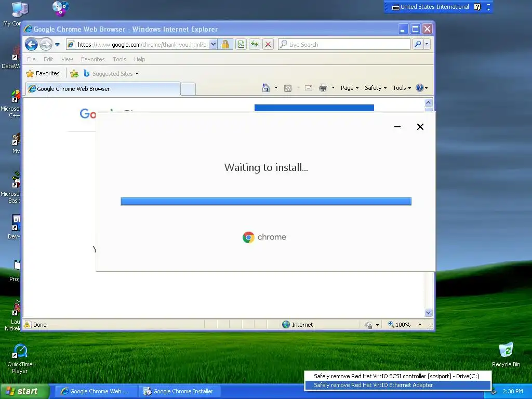Click Protected Mode security icon in status bar

(368, 325)
